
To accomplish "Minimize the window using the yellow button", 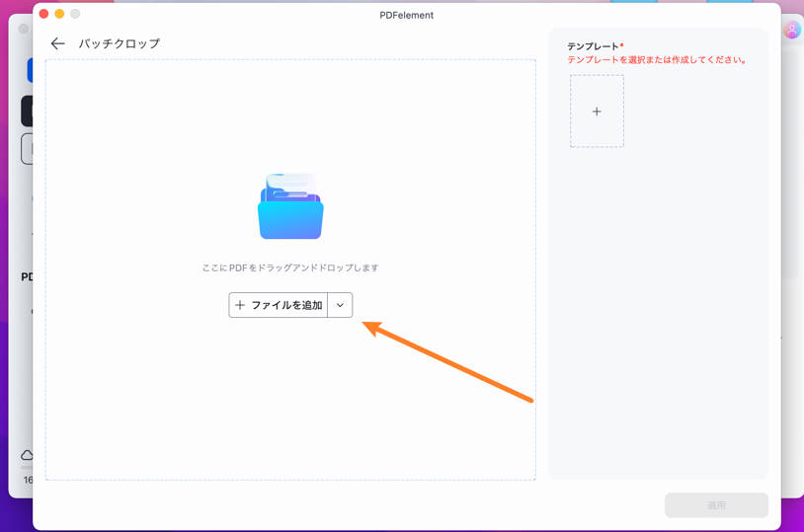I will click(59, 14).
